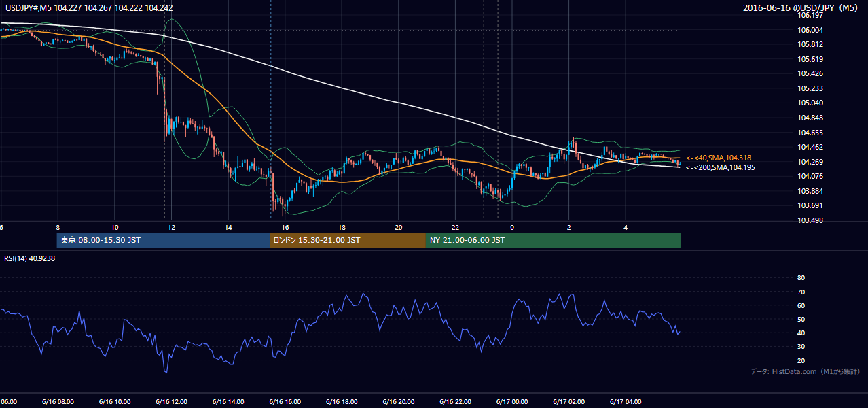
Task: Select the NY 21:00-06:00 JST session bar
Action: [x=554, y=240]
